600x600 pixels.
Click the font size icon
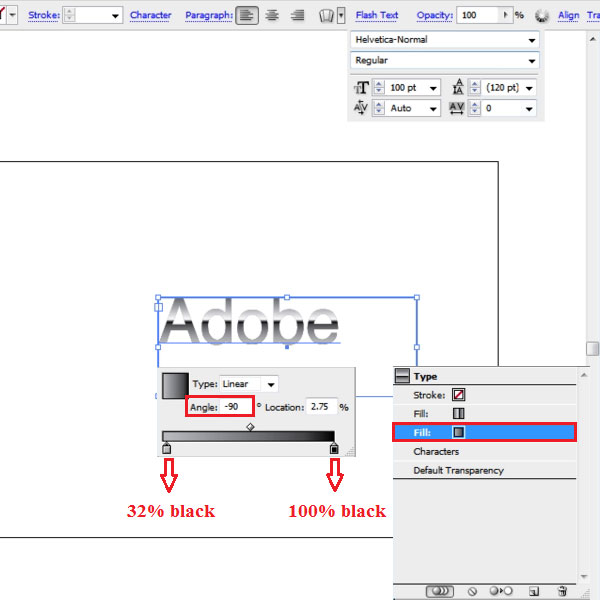point(361,88)
